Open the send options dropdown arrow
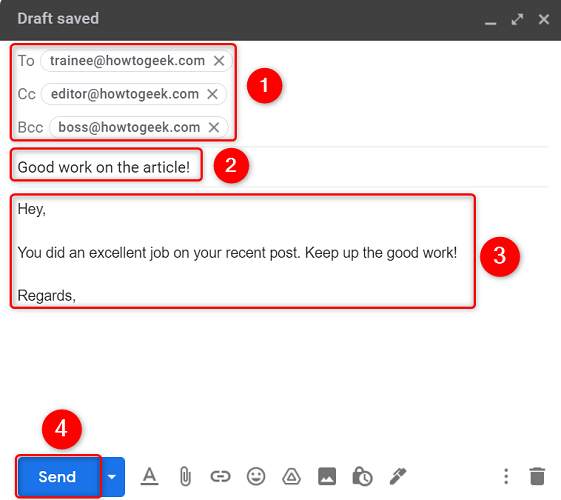This screenshot has width=561, height=500. (x=112, y=476)
